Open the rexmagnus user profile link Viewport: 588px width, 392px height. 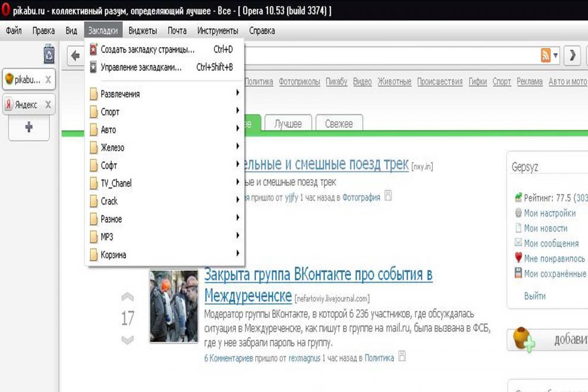(x=305, y=358)
